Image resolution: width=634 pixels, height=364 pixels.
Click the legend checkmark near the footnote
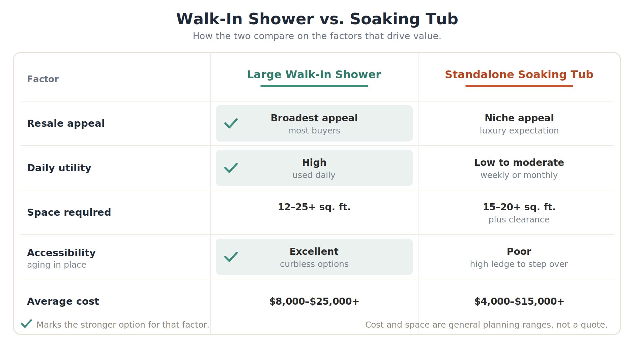tap(26, 324)
